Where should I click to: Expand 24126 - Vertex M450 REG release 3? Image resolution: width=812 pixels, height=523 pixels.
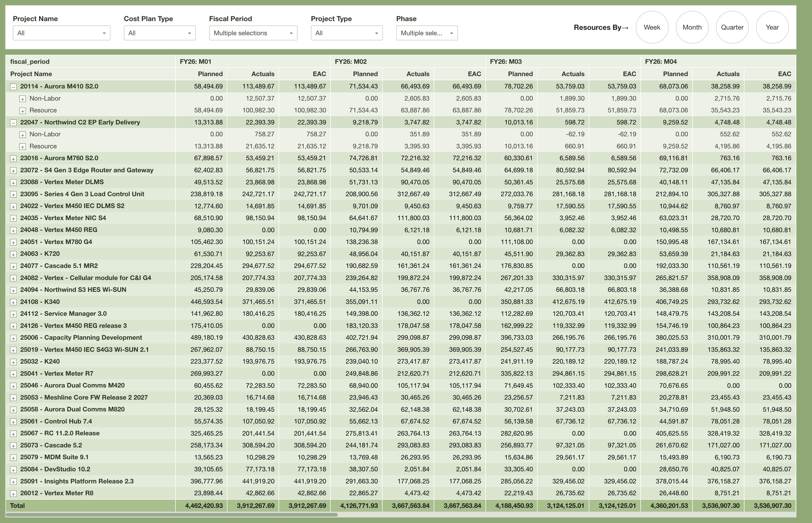(x=13, y=326)
